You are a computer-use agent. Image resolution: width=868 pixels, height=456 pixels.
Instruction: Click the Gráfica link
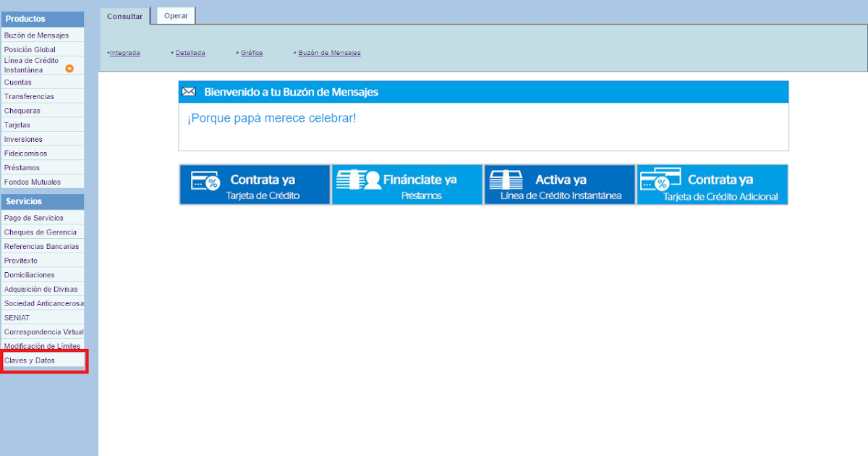point(251,52)
